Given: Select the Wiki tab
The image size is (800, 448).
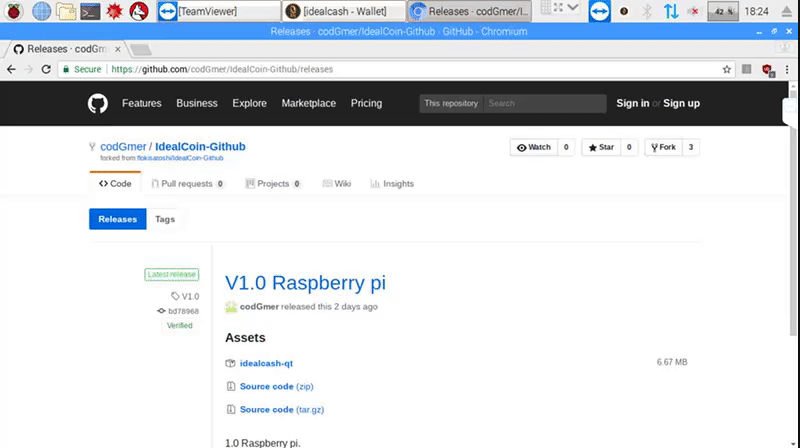Looking at the screenshot, I should point(337,184).
